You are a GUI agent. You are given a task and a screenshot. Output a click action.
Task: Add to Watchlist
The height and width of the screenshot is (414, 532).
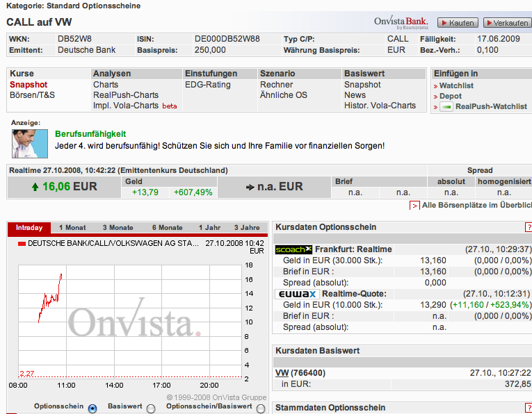456,85
